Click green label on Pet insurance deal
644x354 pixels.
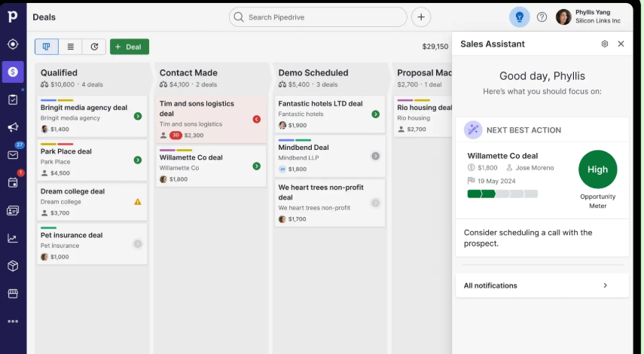point(48,227)
